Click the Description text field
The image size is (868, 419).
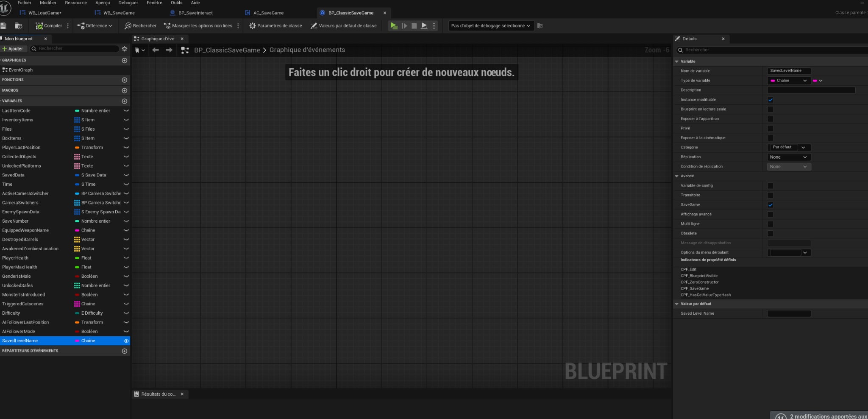point(811,90)
